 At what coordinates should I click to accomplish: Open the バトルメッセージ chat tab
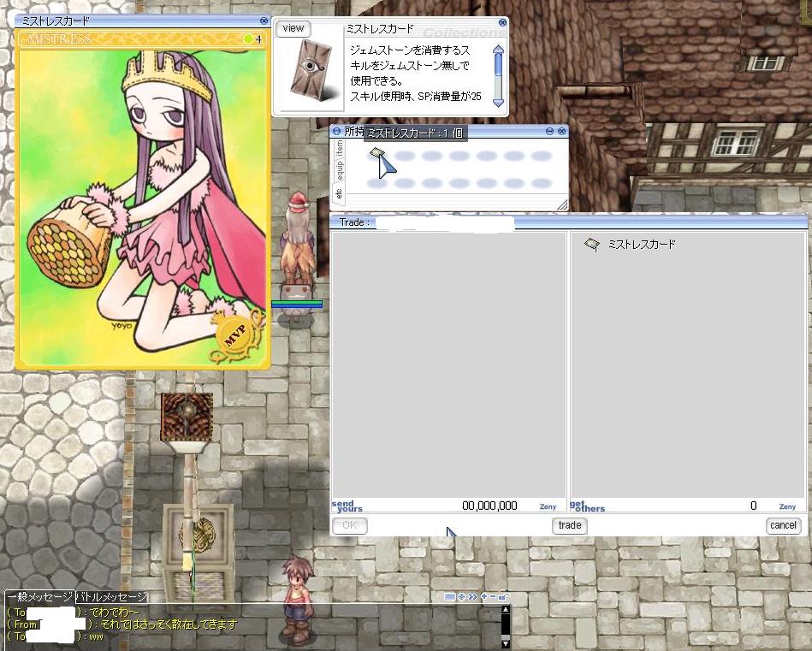pos(112,597)
